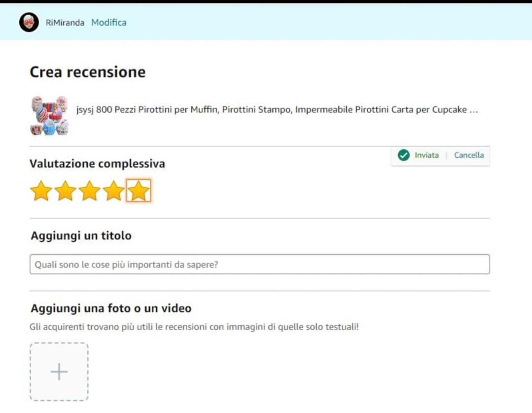Click the RiMiranda profile avatar

point(29,23)
